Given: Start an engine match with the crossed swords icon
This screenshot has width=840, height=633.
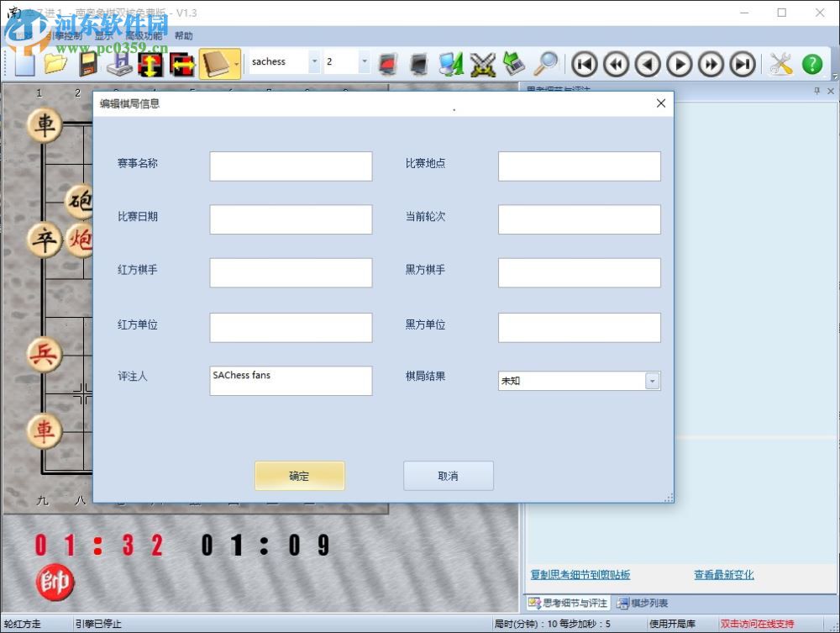Looking at the screenshot, I should [x=483, y=64].
